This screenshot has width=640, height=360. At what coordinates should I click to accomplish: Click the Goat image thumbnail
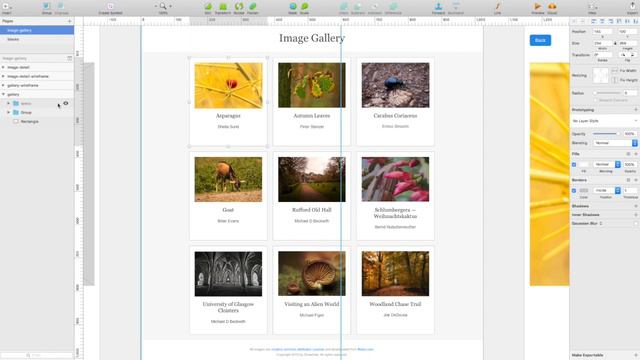pyautogui.click(x=228, y=179)
